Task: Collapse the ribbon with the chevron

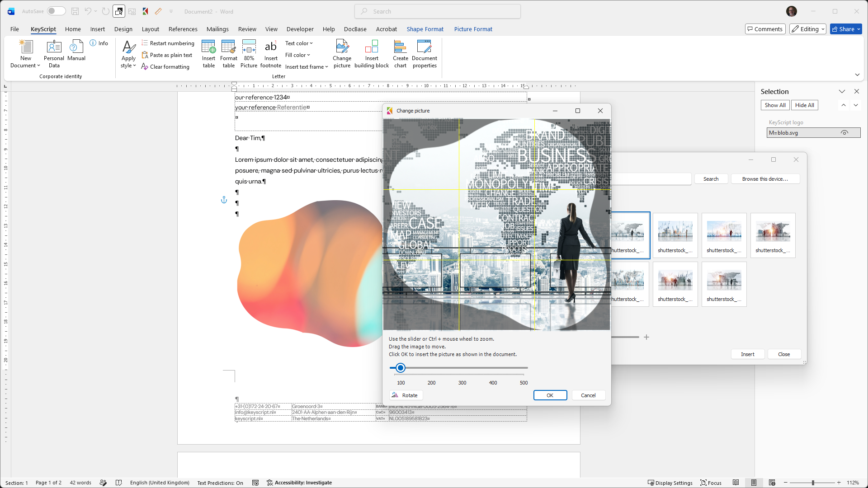Action: [x=857, y=75]
